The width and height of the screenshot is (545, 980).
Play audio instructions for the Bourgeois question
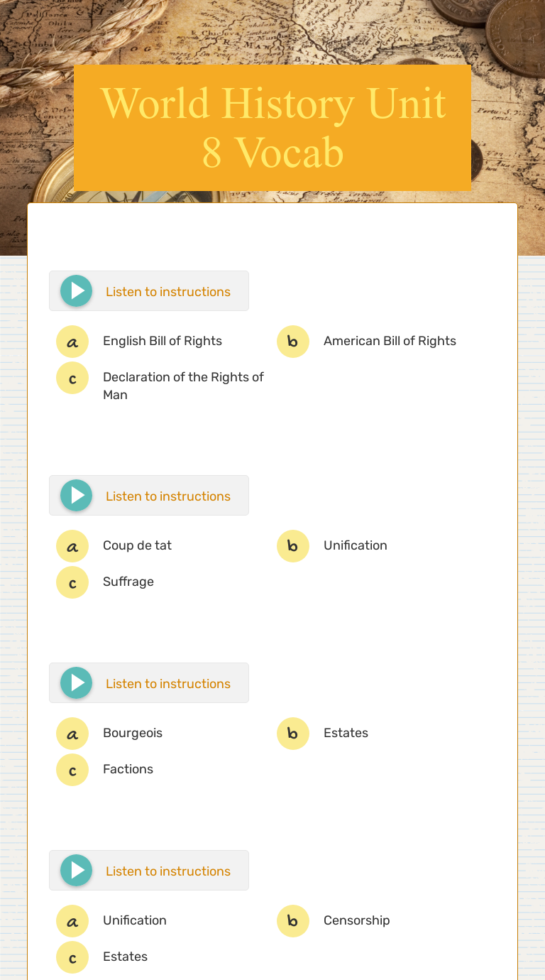click(x=76, y=682)
